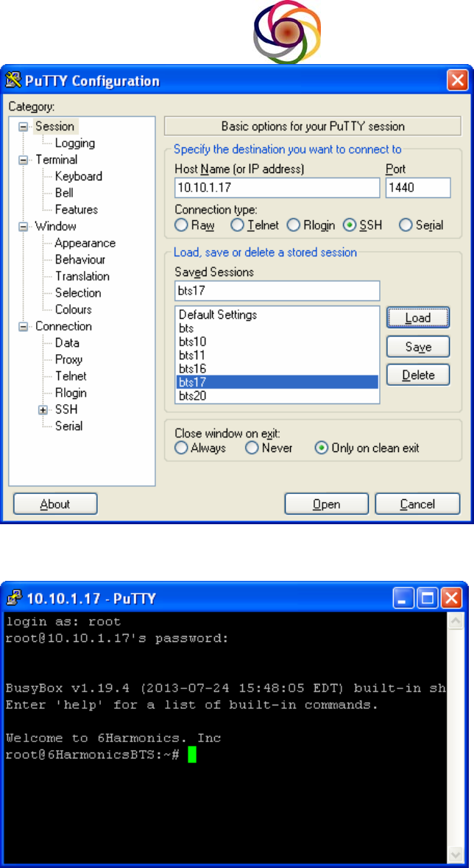Collapse the Window tree node

tap(23, 227)
